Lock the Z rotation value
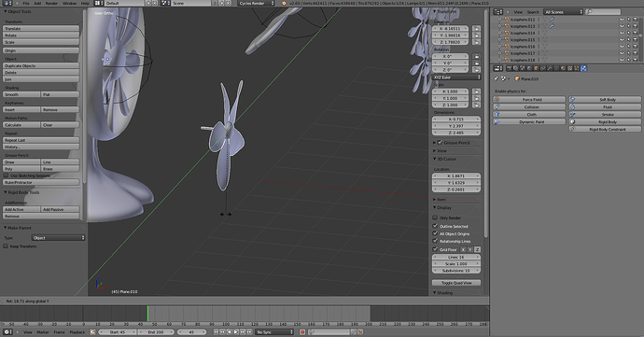The image size is (644, 337). (476, 69)
